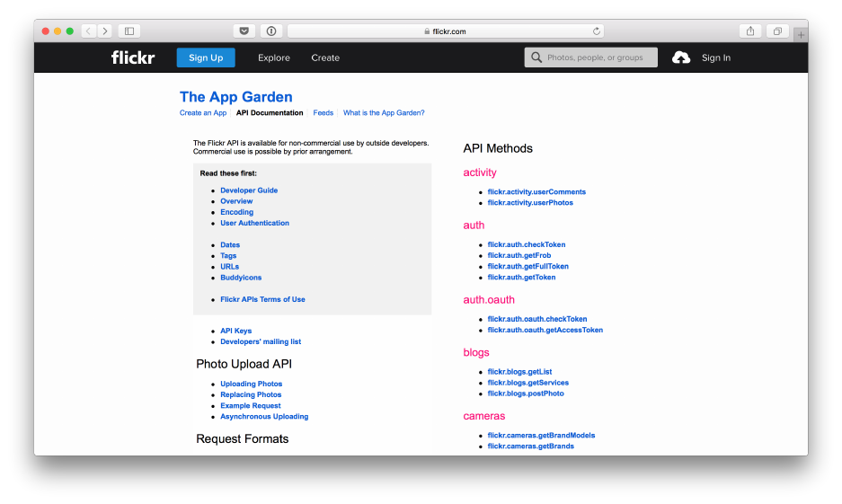Open a new tab with plus button
Screen dimensions: 842x504
[x=801, y=35]
